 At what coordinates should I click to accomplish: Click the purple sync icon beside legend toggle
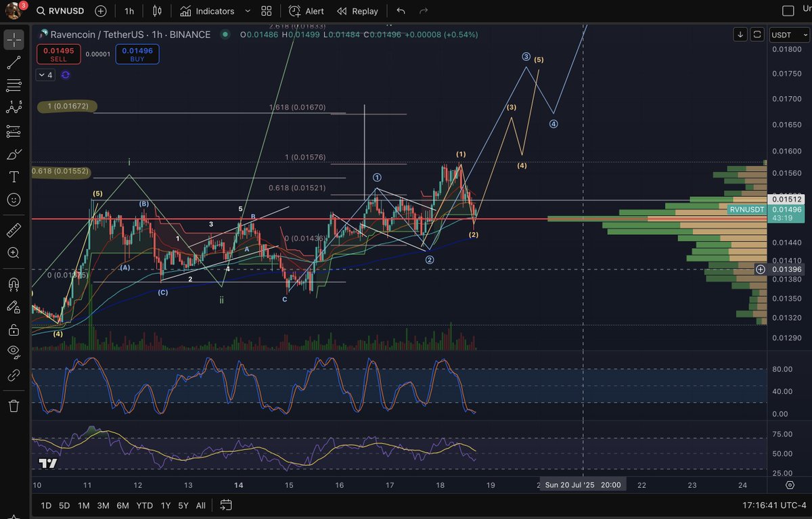[66, 75]
